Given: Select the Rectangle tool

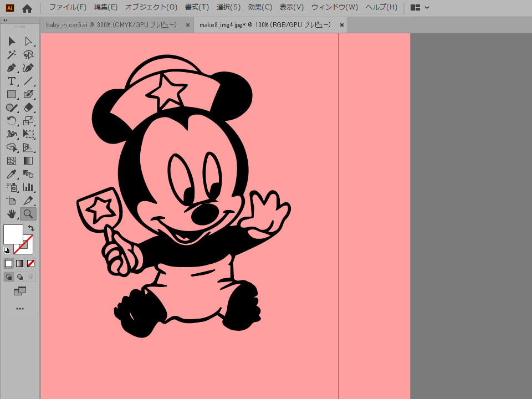Looking at the screenshot, I should 12,94.
